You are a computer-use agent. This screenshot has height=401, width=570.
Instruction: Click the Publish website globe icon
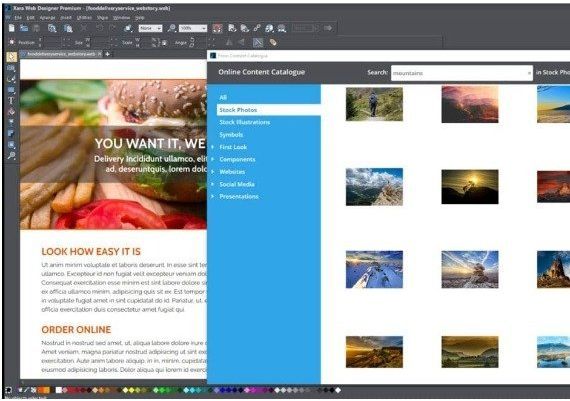269,28
